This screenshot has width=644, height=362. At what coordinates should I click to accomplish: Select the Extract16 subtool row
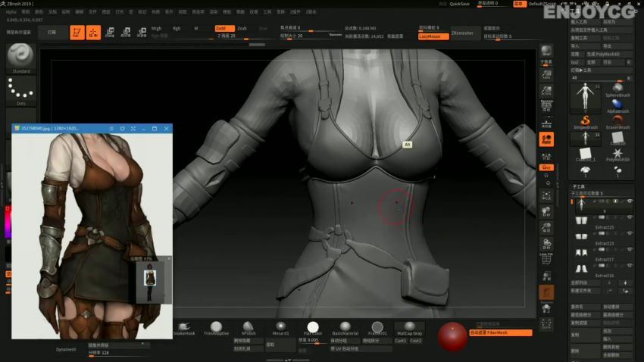[602, 270]
